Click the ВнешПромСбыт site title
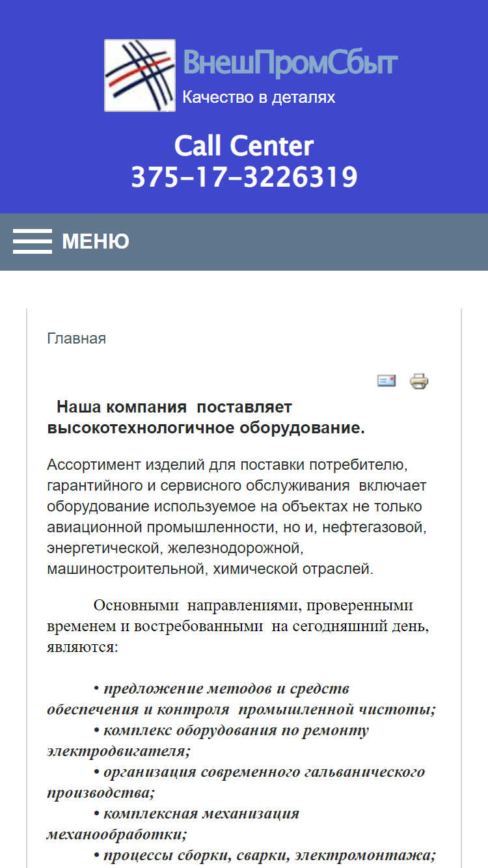 pyautogui.click(x=290, y=63)
